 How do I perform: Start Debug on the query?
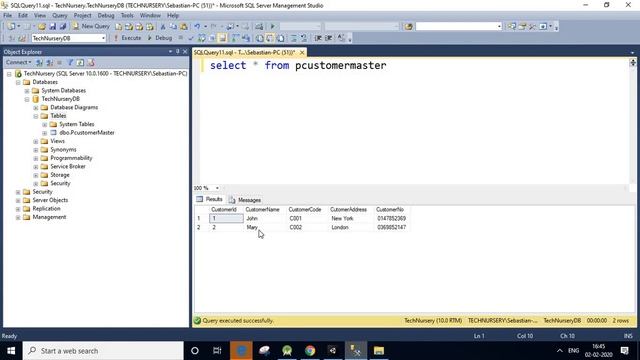click(x=160, y=38)
